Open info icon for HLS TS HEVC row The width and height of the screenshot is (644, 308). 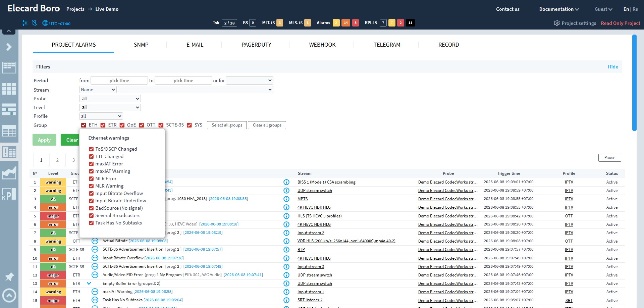[286, 216]
